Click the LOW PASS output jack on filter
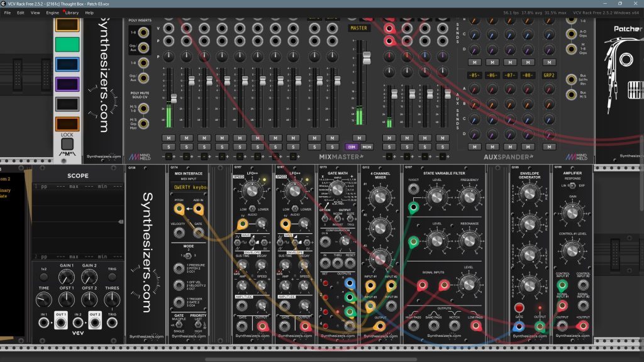Screen dimensions: 644x362 pos(475,326)
